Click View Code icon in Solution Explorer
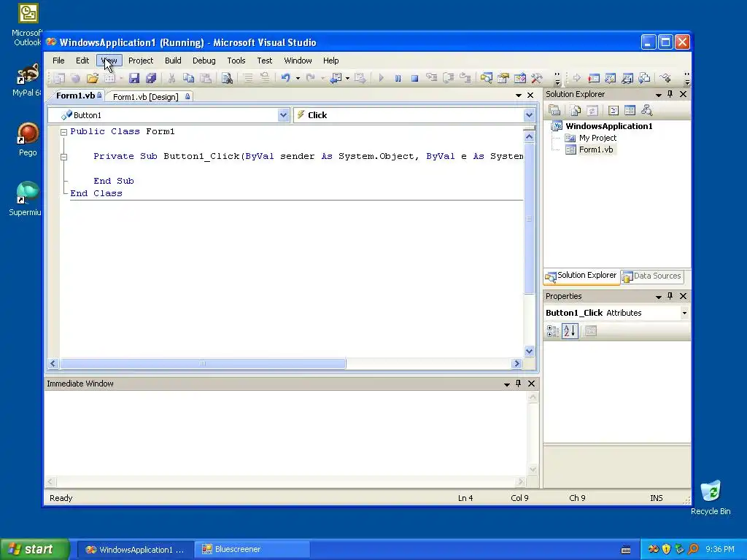 tap(613, 111)
